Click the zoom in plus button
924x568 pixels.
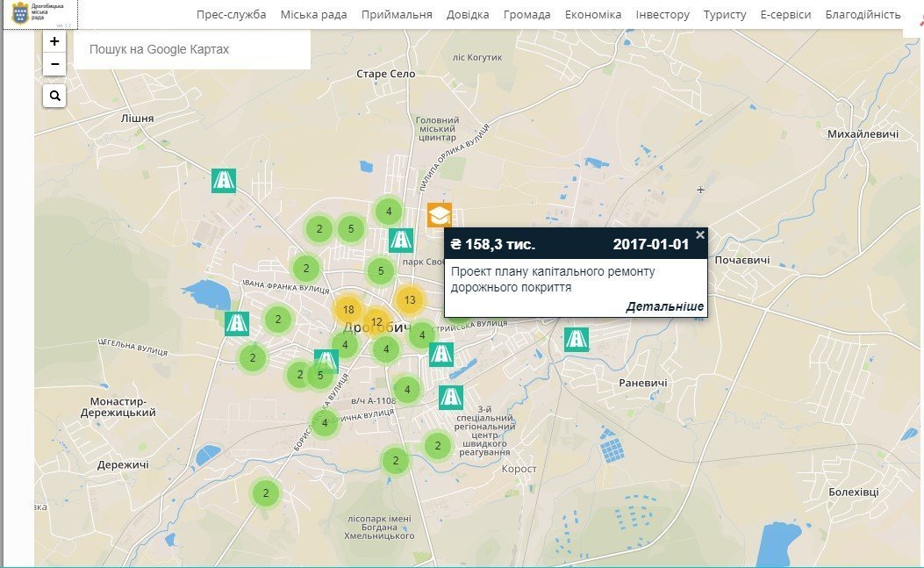pyautogui.click(x=54, y=41)
